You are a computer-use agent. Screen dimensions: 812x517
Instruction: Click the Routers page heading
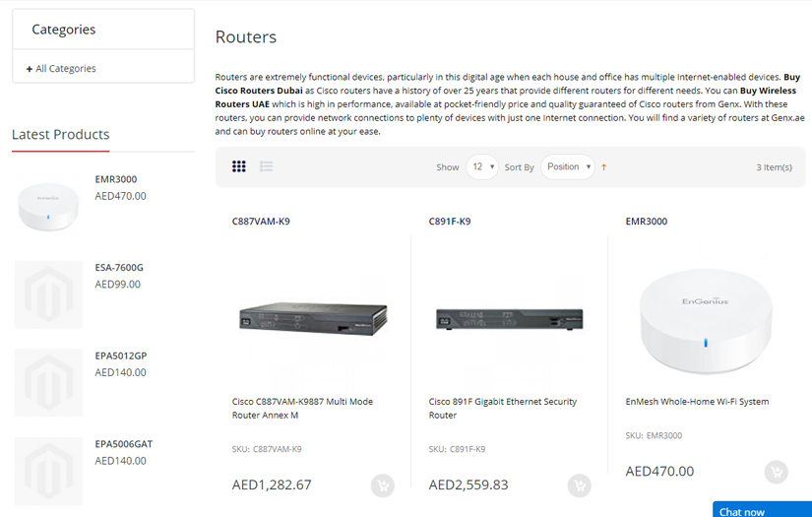click(246, 36)
